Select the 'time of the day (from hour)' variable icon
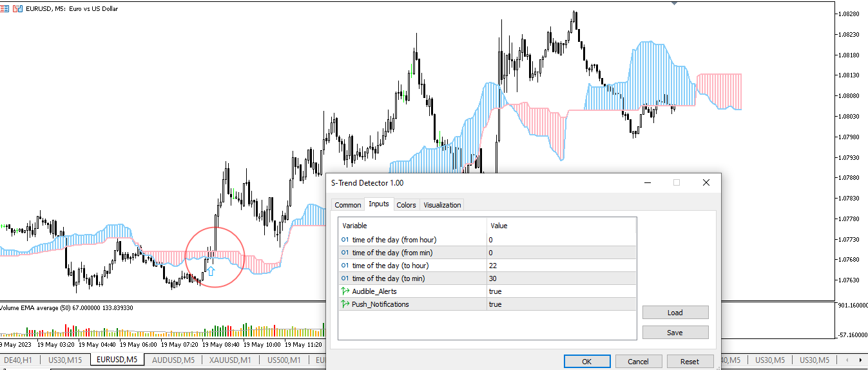 tap(345, 240)
